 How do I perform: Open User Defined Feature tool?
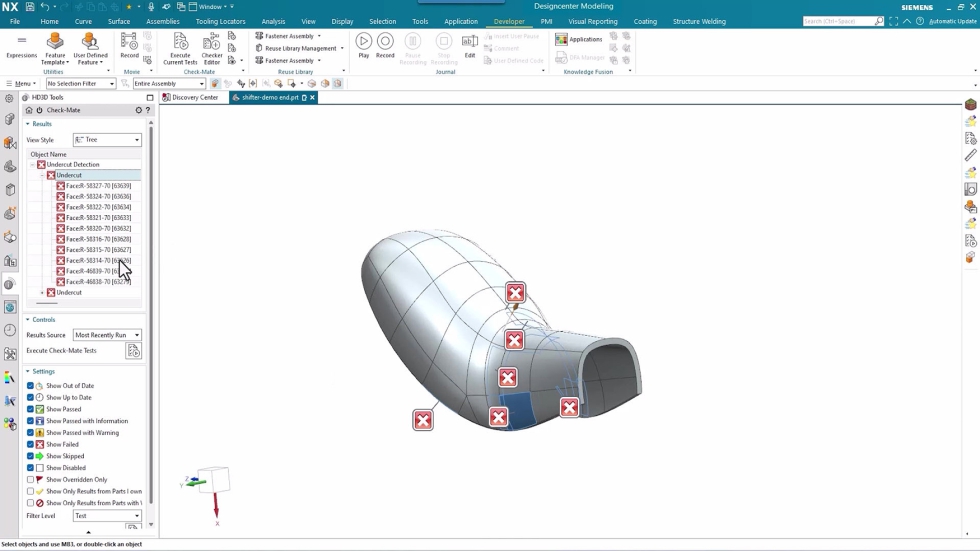coord(90,49)
